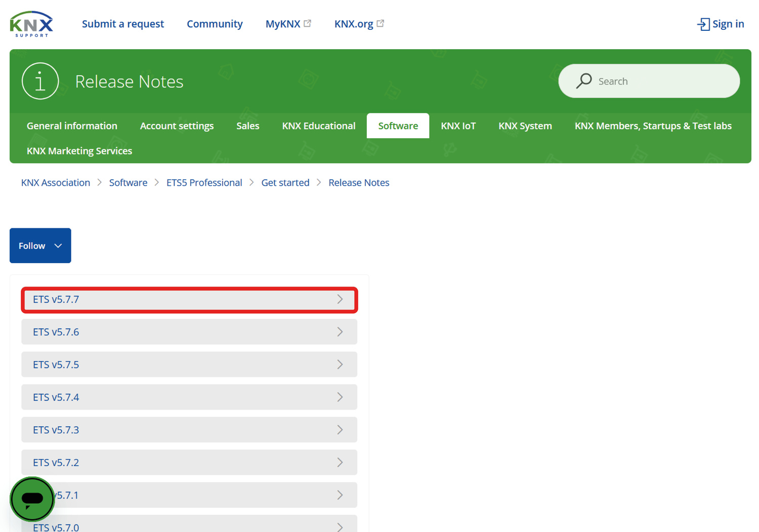Click the magnifying glass search icon

pos(584,81)
